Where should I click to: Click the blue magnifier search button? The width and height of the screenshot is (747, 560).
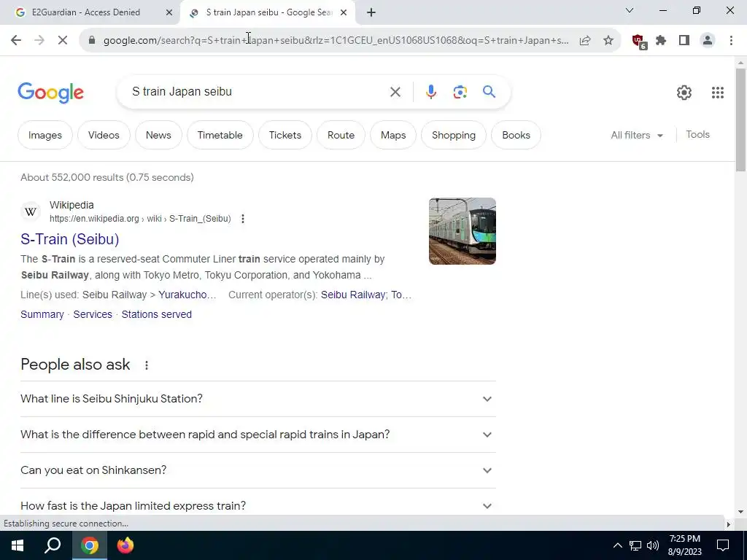click(x=489, y=91)
